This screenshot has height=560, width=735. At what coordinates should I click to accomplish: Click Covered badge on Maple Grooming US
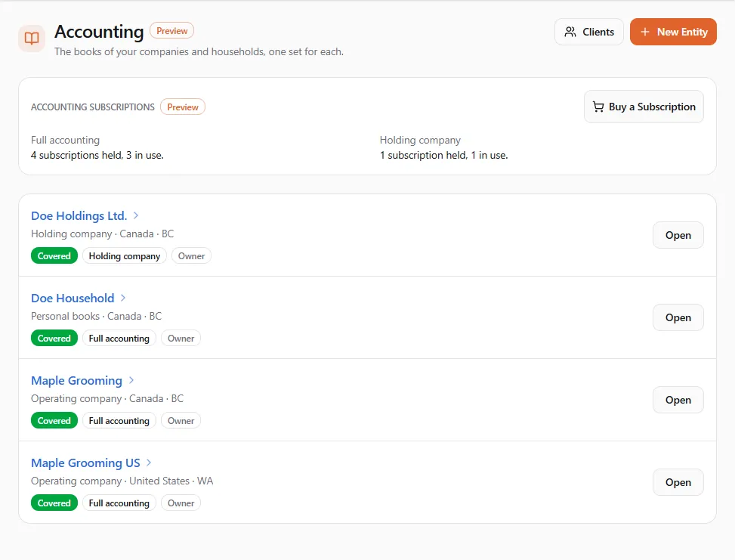(54, 503)
